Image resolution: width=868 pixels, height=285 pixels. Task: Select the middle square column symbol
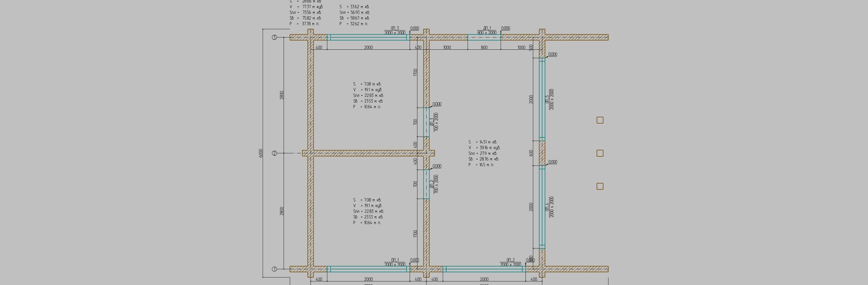click(x=600, y=153)
